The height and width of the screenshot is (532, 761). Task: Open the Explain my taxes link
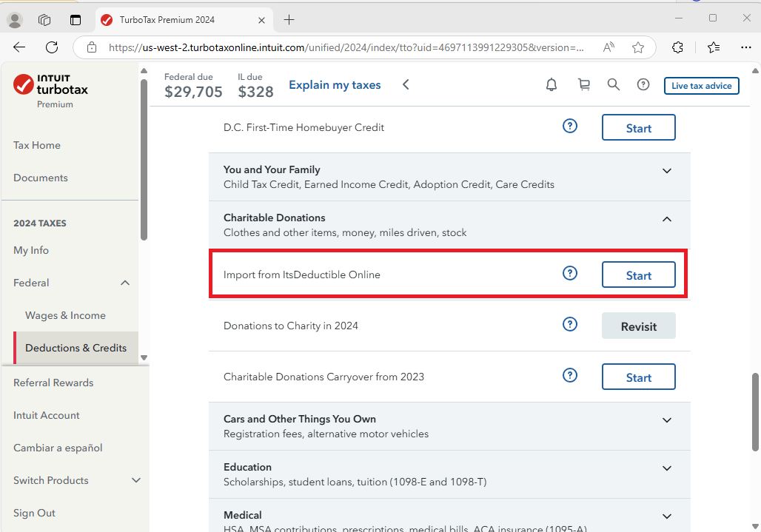coord(335,85)
